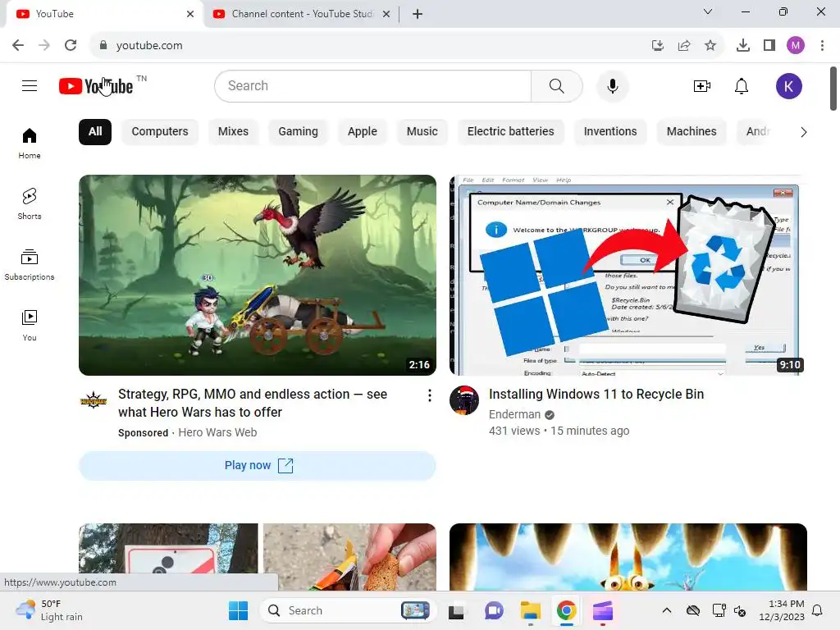Play the Hero Wars video thumbnail
Viewport: 840px width, 630px height.
(257, 275)
